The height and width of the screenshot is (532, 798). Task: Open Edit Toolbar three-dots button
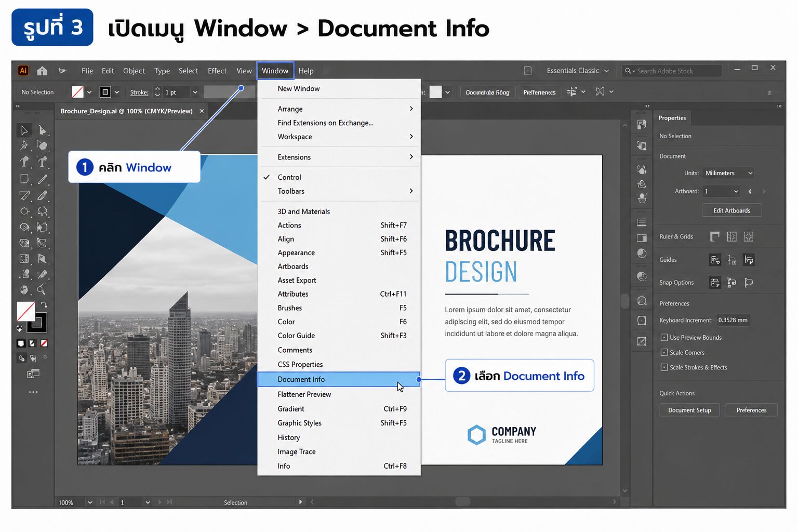click(33, 392)
